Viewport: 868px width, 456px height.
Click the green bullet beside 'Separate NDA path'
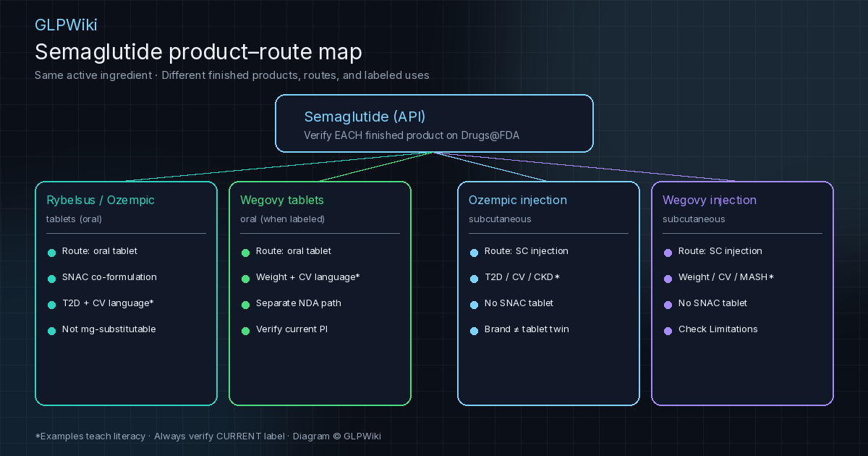tap(245, 305)
